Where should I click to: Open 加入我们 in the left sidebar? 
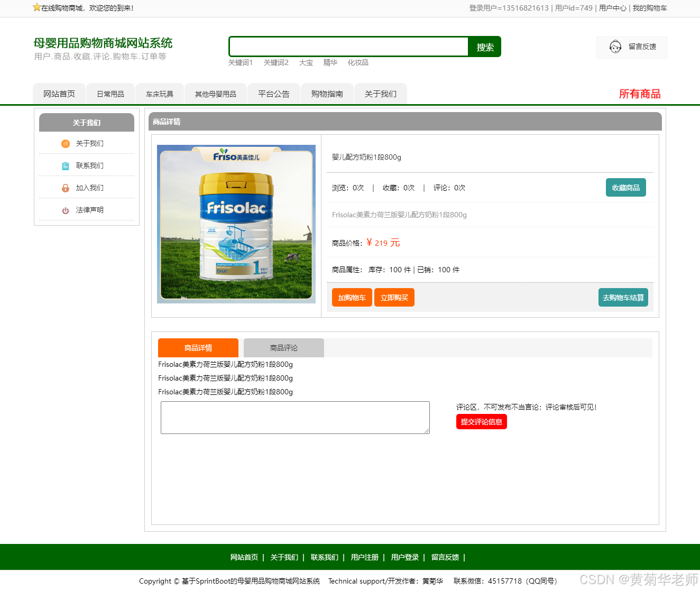tap(90, 188)
